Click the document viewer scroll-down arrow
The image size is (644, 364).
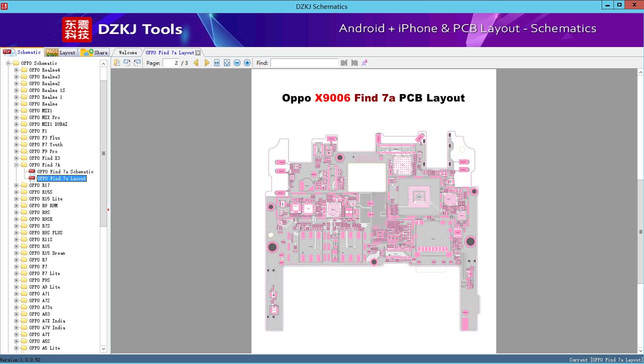[641, 350]
